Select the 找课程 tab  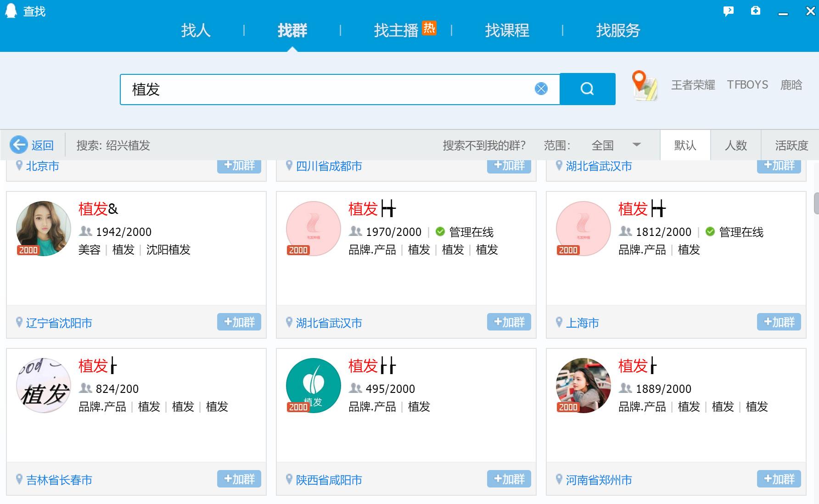point(507,31)
